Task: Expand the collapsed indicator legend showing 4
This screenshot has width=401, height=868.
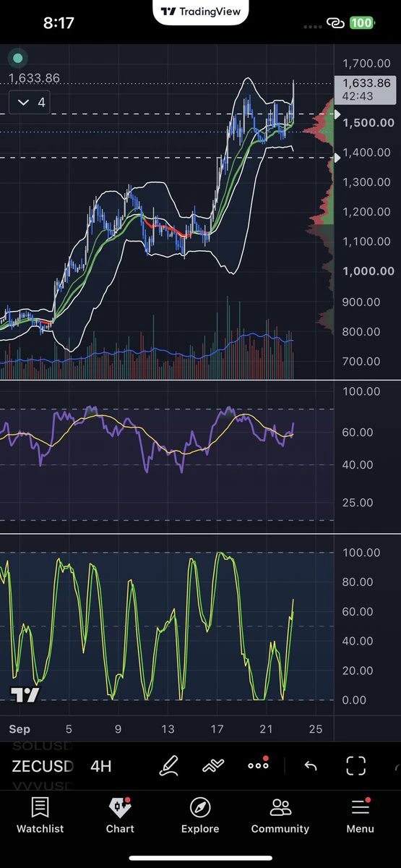Action: tap(30, 102)
